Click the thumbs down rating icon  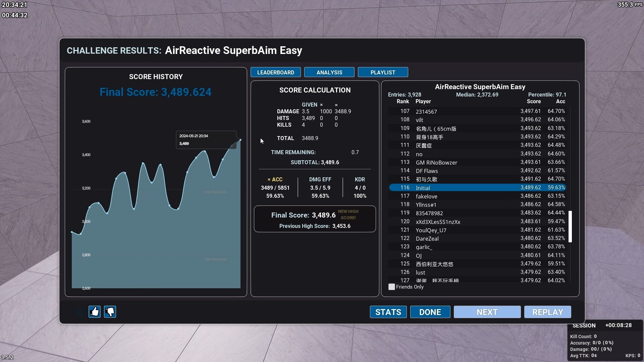pos(110,312)
